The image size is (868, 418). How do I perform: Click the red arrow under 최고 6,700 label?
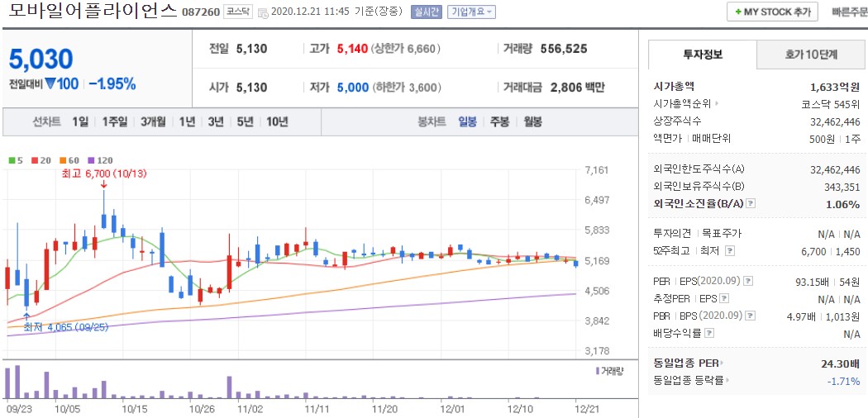pos(103,184)
